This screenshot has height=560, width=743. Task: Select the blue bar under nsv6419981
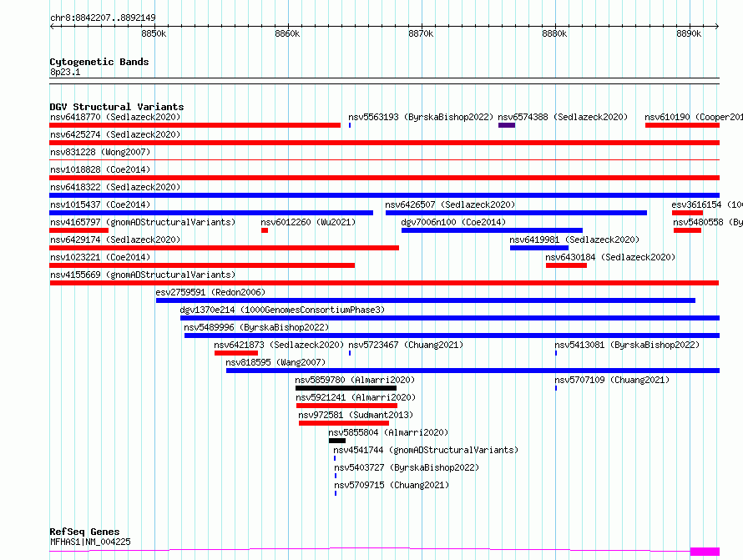coord(539,248)
